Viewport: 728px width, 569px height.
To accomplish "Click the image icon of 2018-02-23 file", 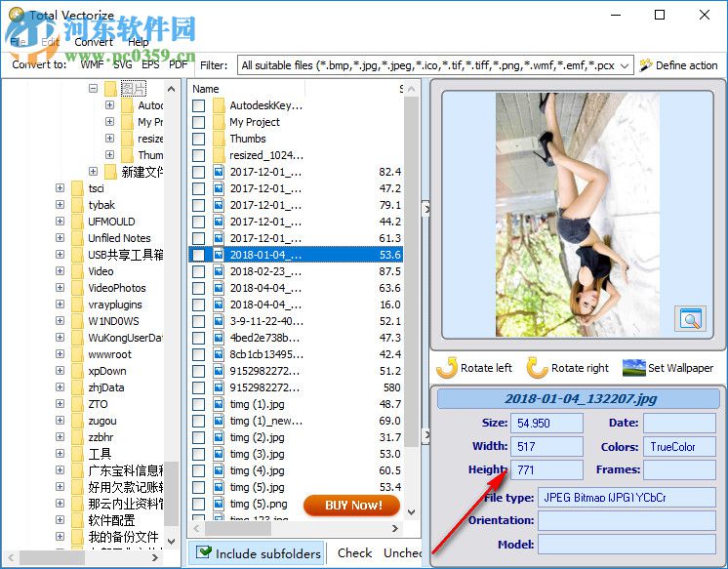I will tap(219, 271).
